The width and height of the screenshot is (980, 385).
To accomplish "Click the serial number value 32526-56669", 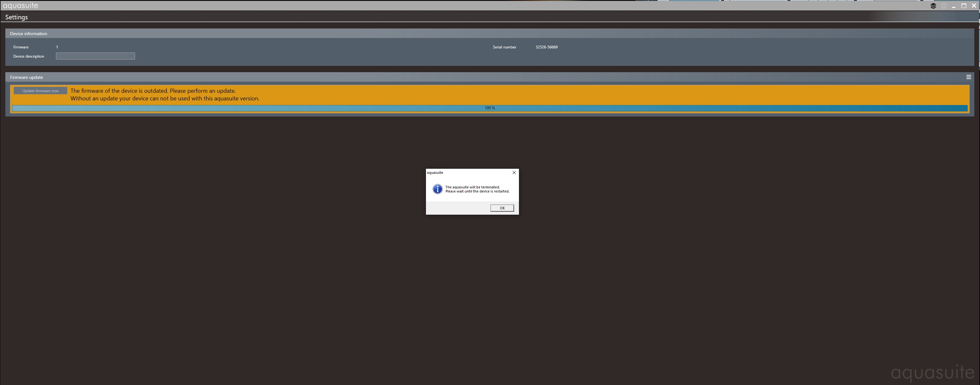I will coord(546,47).
